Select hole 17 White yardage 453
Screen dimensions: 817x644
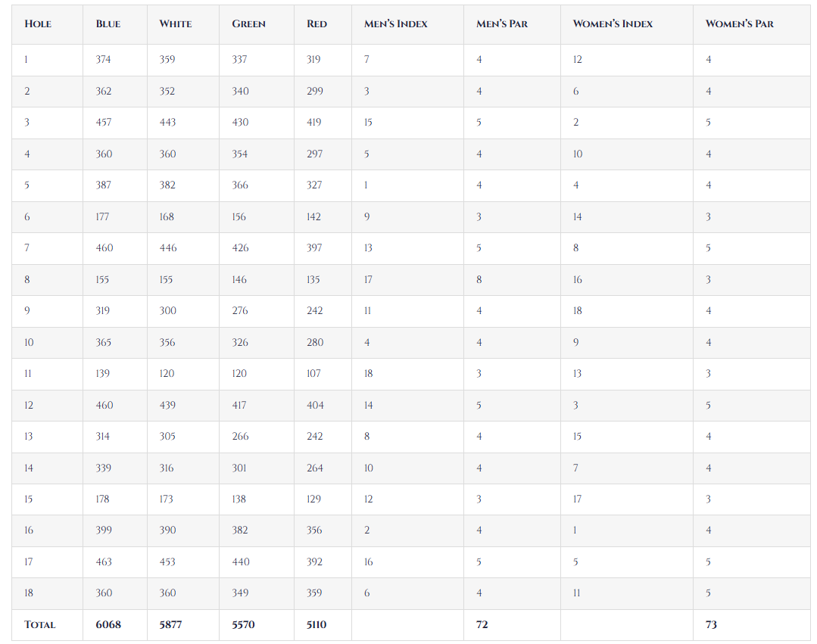coord(167,562)
